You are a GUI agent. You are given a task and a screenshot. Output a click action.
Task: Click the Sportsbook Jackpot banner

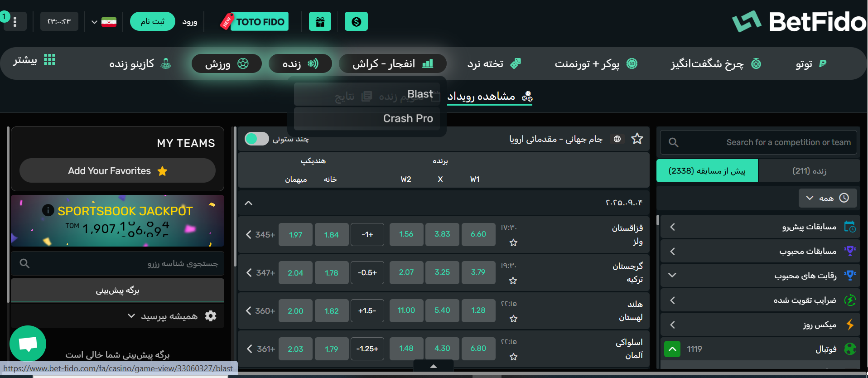(x=117, y=221)
